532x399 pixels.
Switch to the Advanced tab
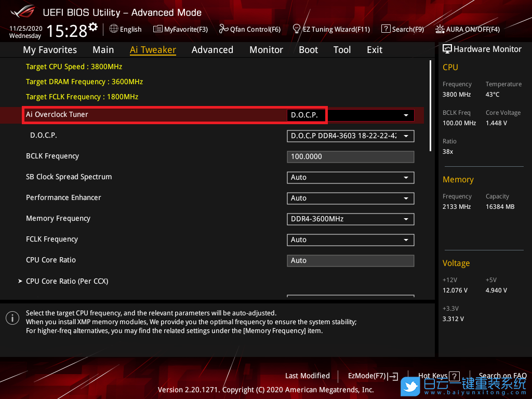tap(212, 50)
